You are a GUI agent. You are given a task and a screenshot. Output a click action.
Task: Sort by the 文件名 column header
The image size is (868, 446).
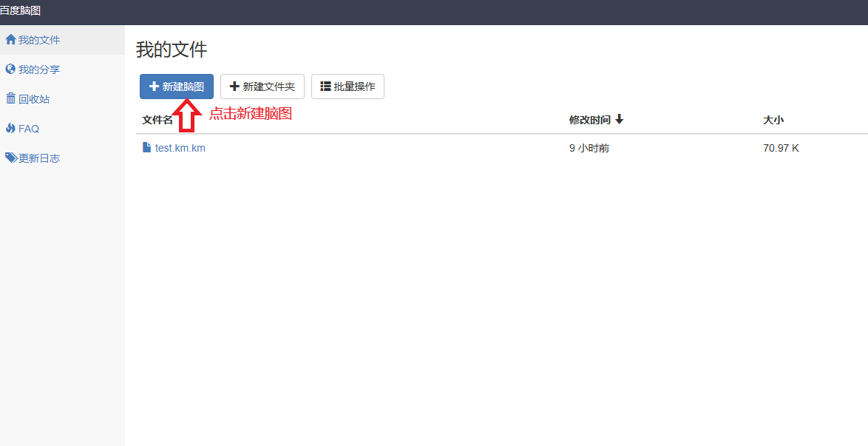click(157, 120)
